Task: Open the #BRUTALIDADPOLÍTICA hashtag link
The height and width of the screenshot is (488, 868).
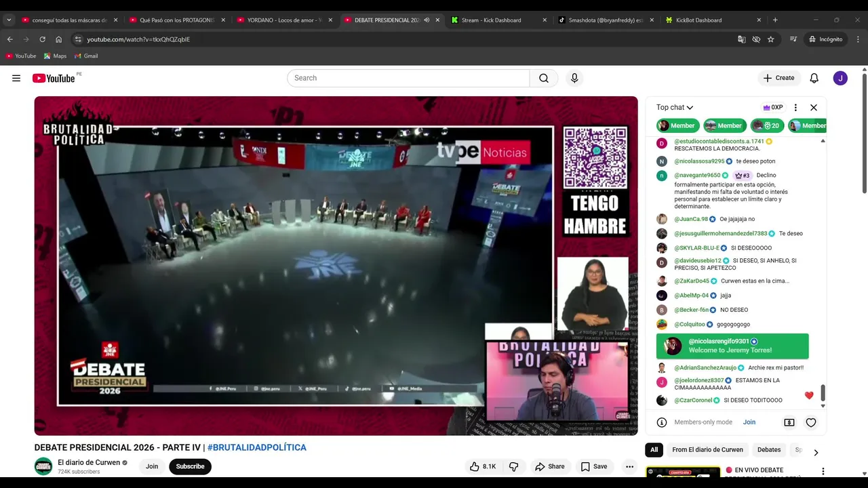Action: (257, 447)
